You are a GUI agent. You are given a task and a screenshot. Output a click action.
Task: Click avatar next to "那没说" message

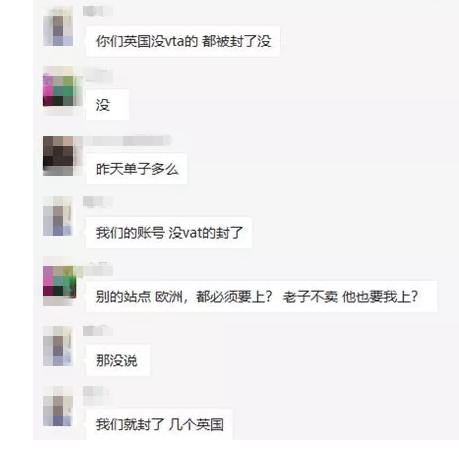[58, 346]
